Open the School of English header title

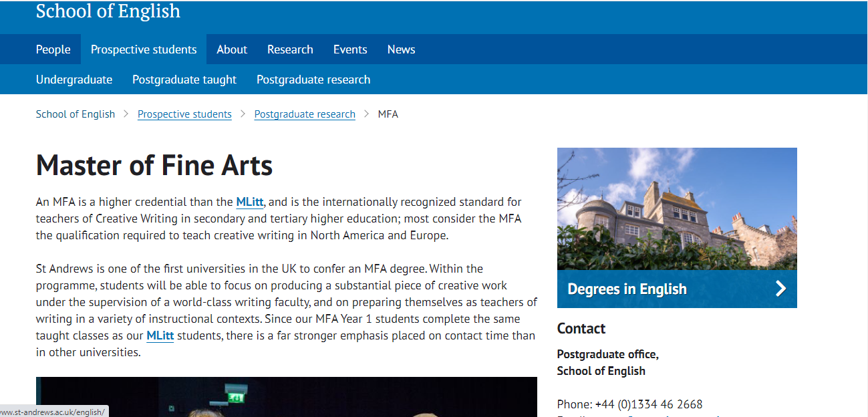coord(108,11)
